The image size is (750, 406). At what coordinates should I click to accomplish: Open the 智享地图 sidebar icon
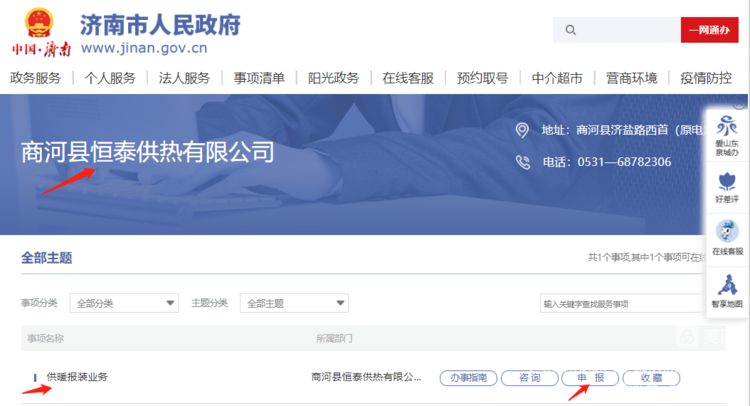(727, 291)
